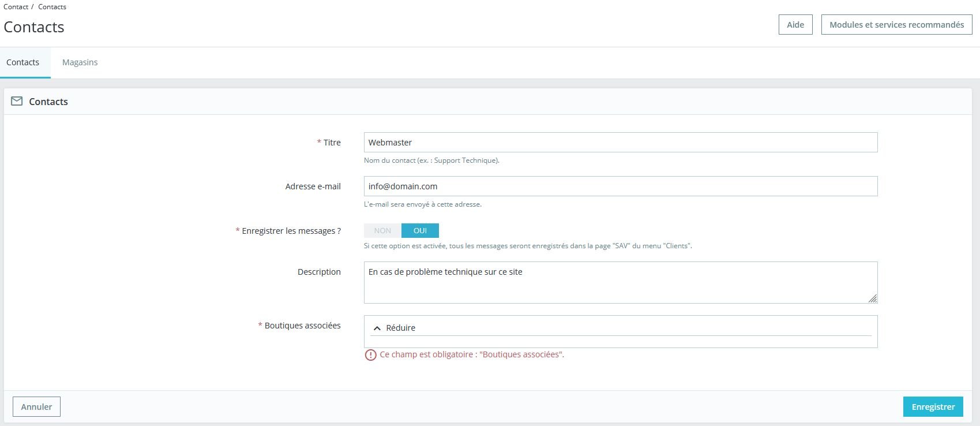Click the Aide button
The width and height of the screenshot is (980, 426).
[x=795, y=25]
